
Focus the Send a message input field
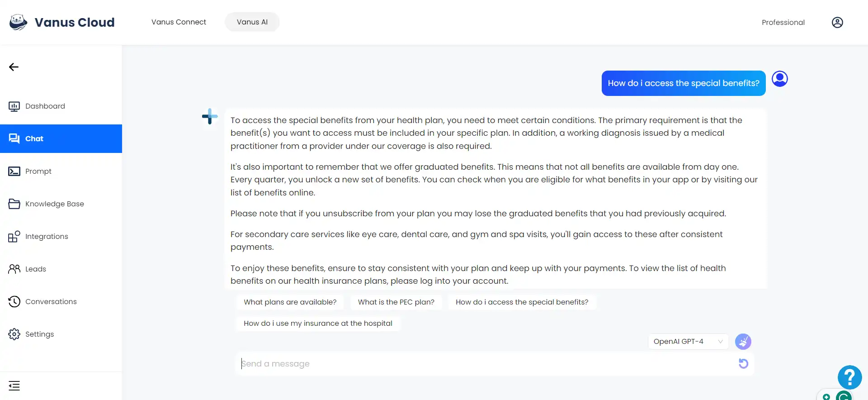(x=486, y=364)
